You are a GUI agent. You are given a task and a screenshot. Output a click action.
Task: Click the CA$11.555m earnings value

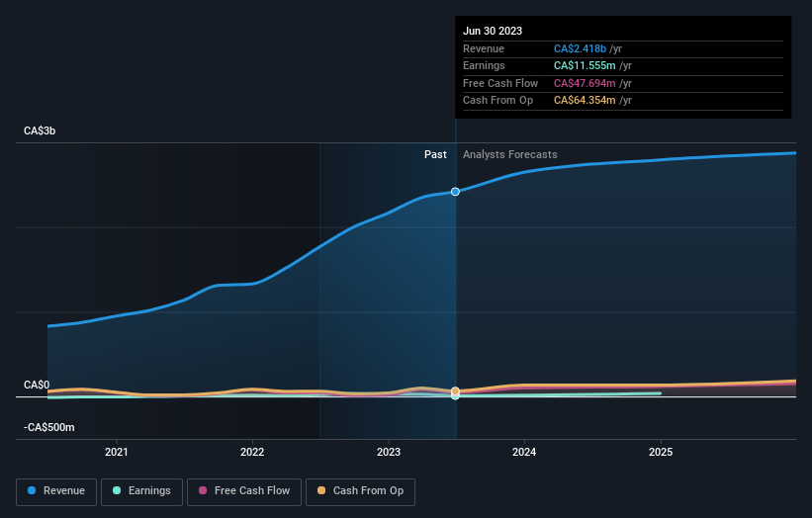click(585, 65)
